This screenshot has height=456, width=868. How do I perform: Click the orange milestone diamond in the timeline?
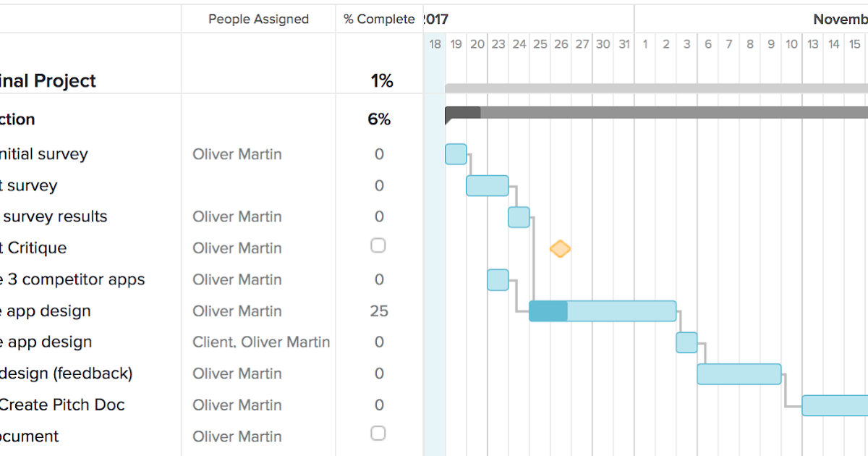coord(561,248)
